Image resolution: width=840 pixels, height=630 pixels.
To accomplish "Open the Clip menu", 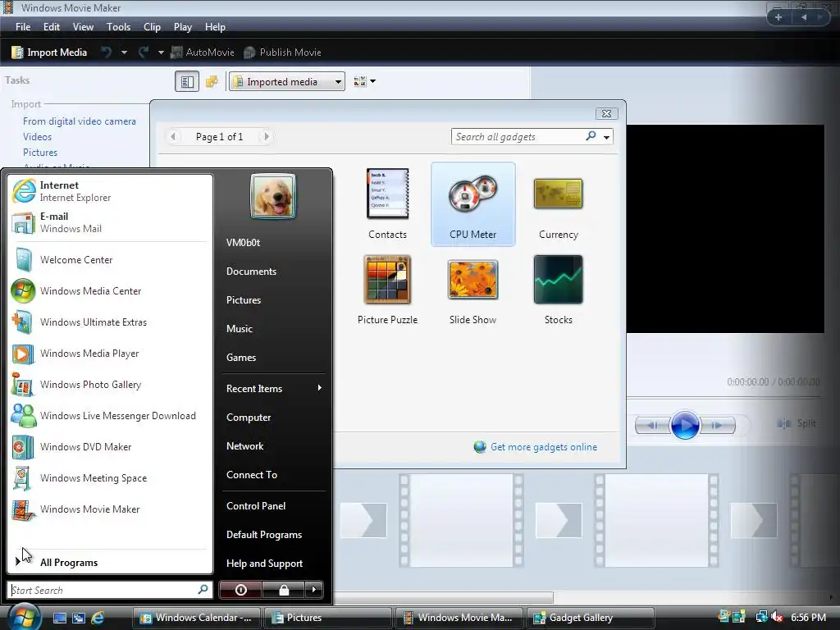I will (152, 27).
